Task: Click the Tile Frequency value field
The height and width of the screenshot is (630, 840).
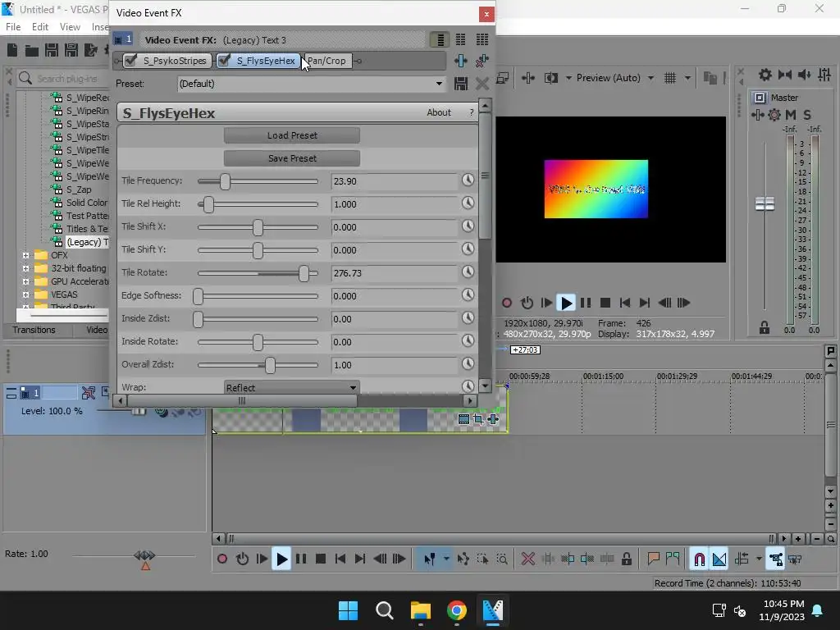Action: tap(395, 181)
